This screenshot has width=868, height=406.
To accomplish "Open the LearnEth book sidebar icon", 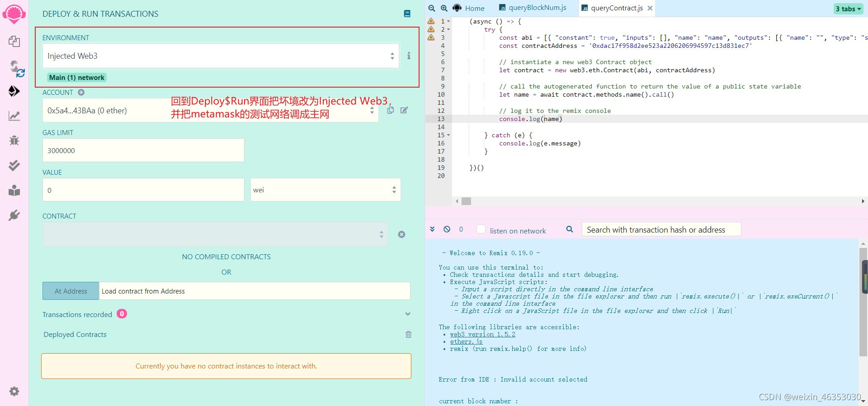I will pos(14,191).
